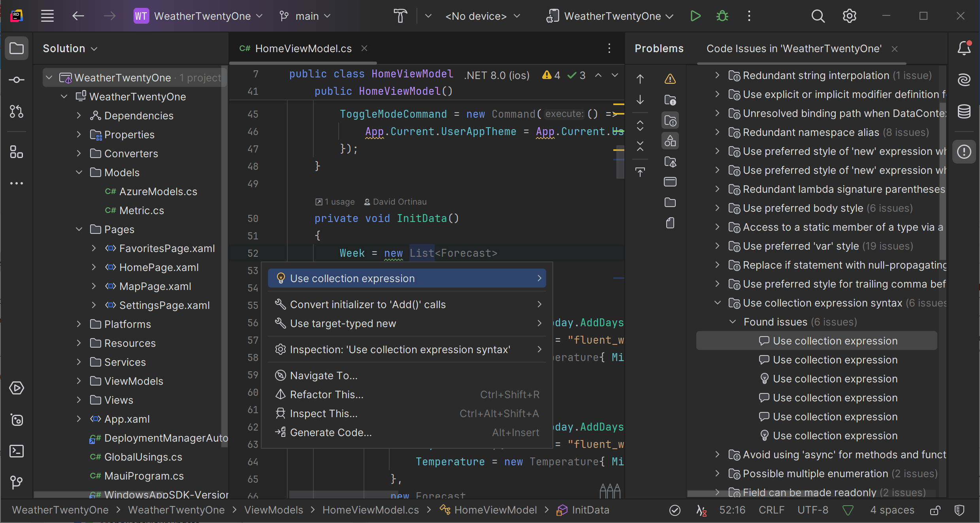Viewport: 980px width, 523px height.
Task: Open the Commit tool window
Action: pos(17,80)
